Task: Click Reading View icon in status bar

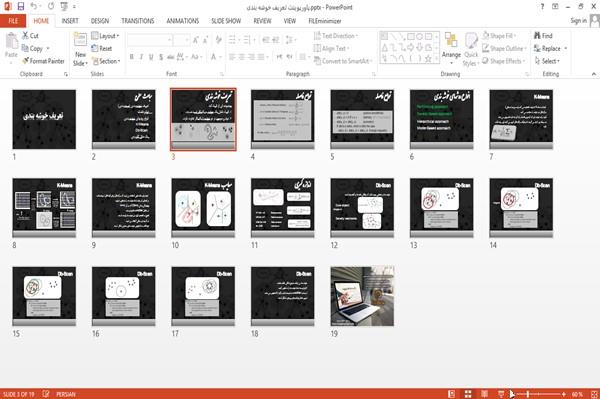Action: coord(484,394)
